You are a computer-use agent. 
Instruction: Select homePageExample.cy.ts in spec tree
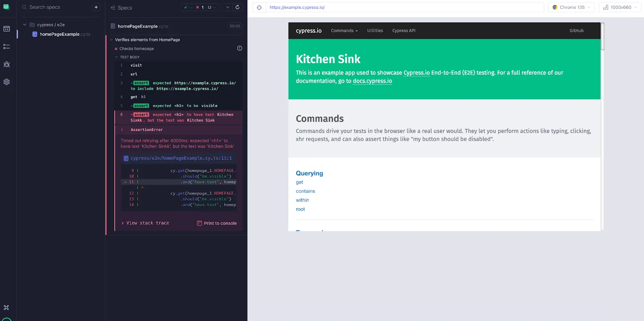click(65, 34)
